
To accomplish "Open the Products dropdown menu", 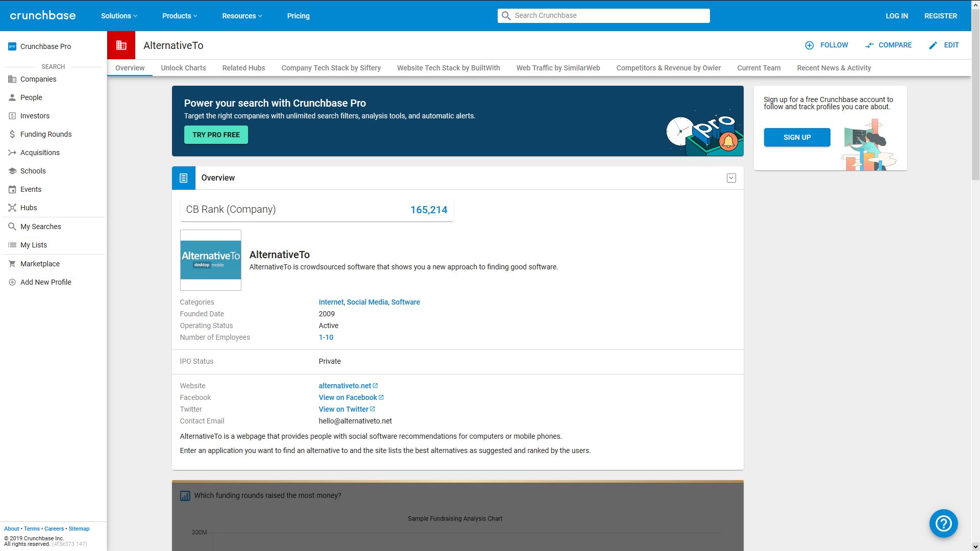I will (x=180, y=16).
